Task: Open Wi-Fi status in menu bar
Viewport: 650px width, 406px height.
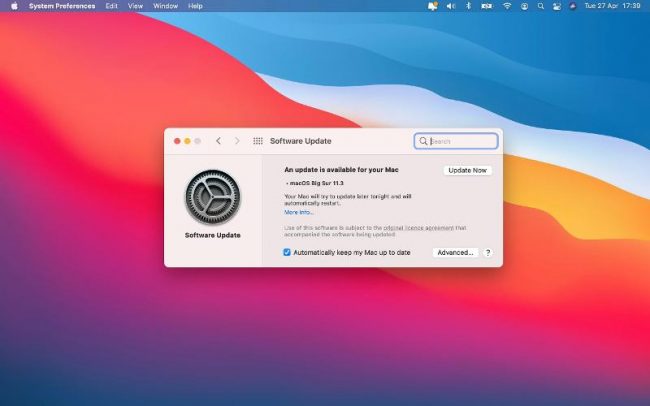Action: tap(507, 6)
